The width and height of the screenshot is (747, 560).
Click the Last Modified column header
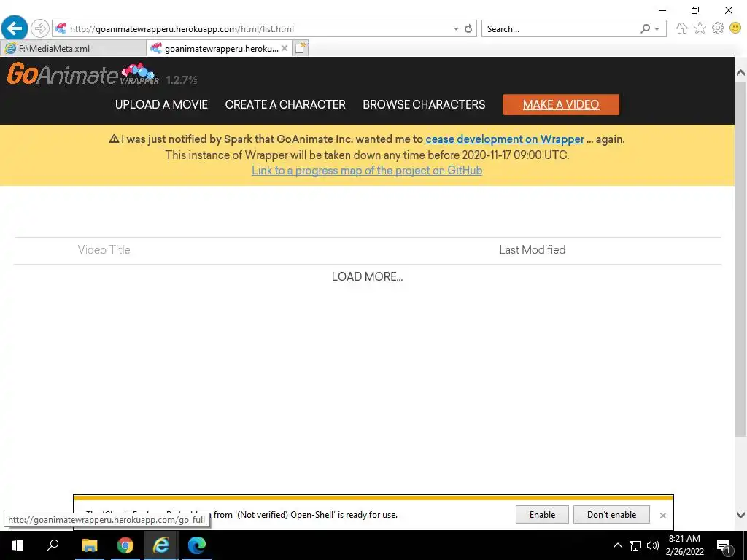[x=532, y=250]
